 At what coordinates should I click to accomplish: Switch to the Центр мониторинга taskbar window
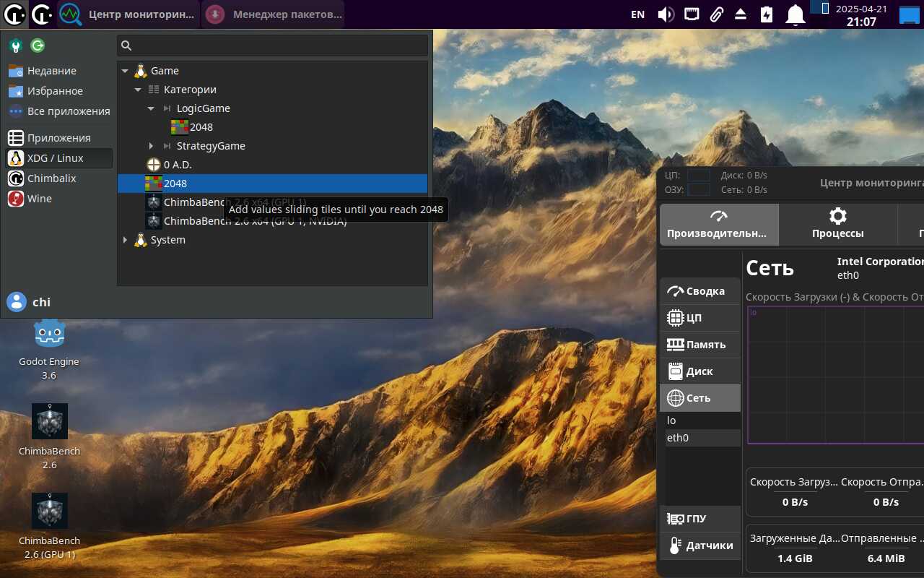[x=127, y=14]
